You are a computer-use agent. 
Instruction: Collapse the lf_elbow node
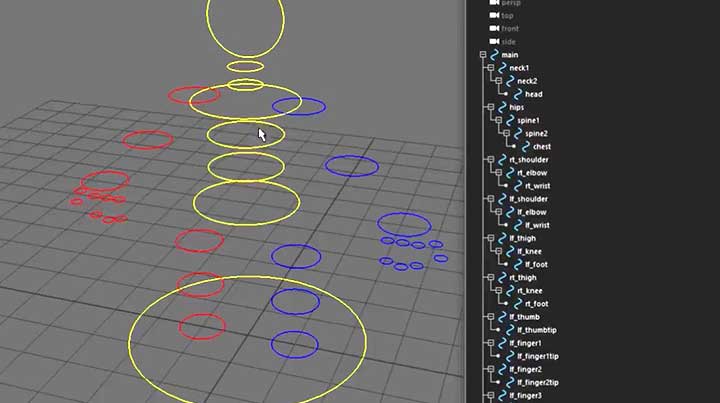(499, 212)
